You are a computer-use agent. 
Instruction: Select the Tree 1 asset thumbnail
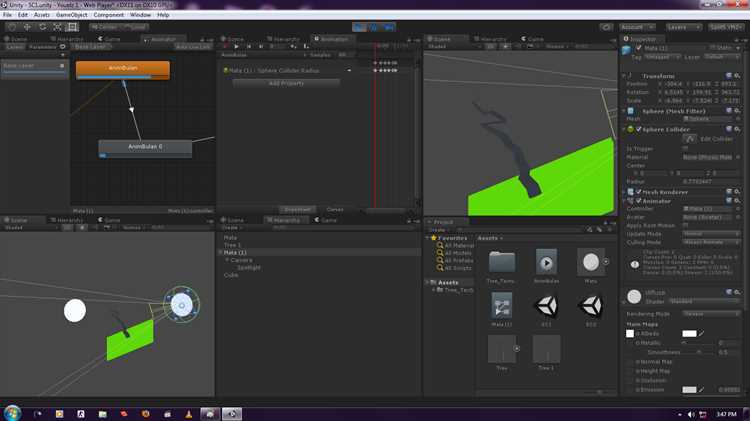click(x=546, y=349)
